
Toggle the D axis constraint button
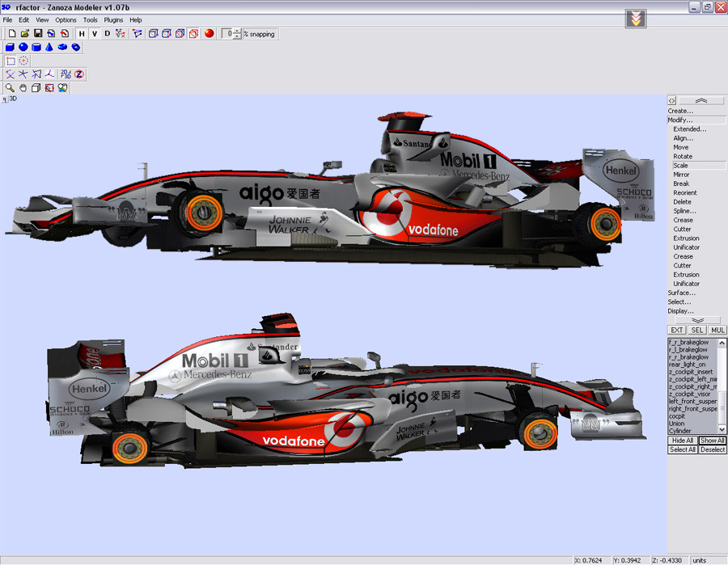pos(108,33)
